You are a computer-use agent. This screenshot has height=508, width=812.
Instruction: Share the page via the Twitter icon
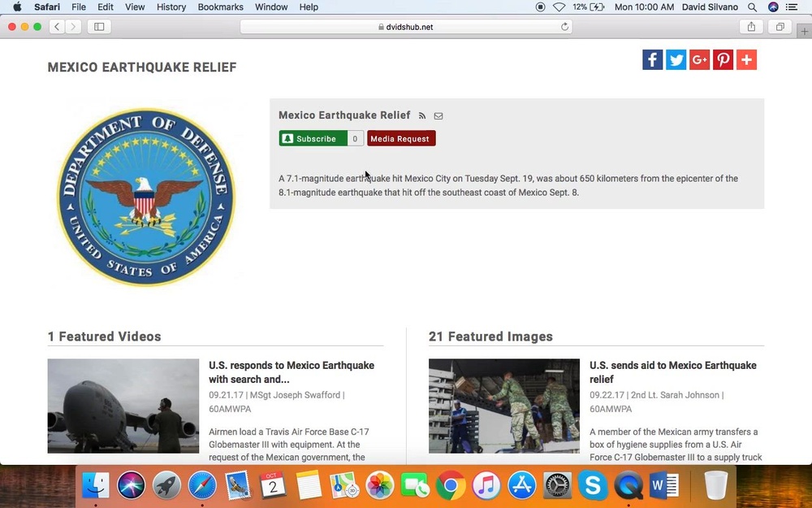[x=676, y=59]
